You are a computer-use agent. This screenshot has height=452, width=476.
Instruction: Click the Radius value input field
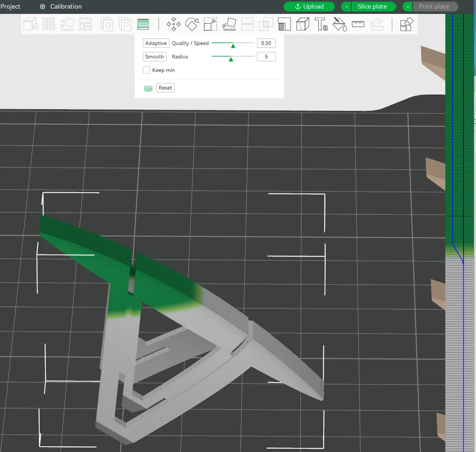pos(266,57)
